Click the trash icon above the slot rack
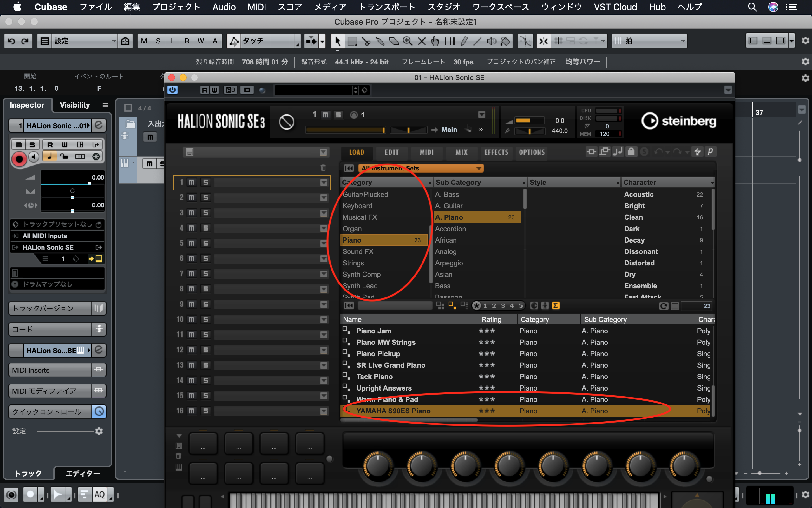The height and width of the screenshot is (508, 812). [x=323, y=168]
